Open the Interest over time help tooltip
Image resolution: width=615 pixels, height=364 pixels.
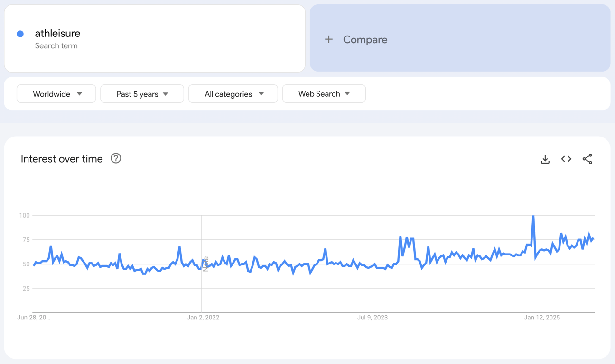pos(116,158)
